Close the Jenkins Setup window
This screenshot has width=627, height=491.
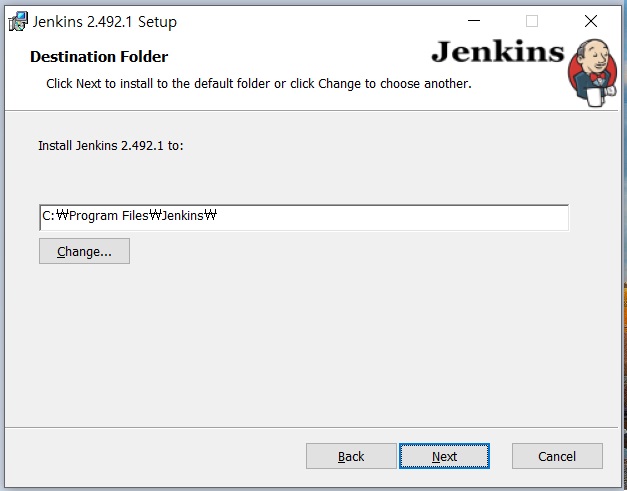tap(591, 21)
